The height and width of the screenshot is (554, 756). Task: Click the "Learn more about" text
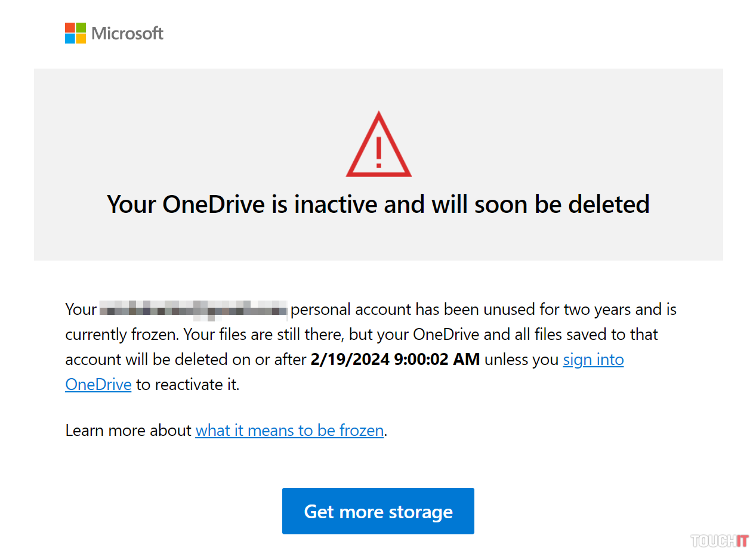(128, 431)
